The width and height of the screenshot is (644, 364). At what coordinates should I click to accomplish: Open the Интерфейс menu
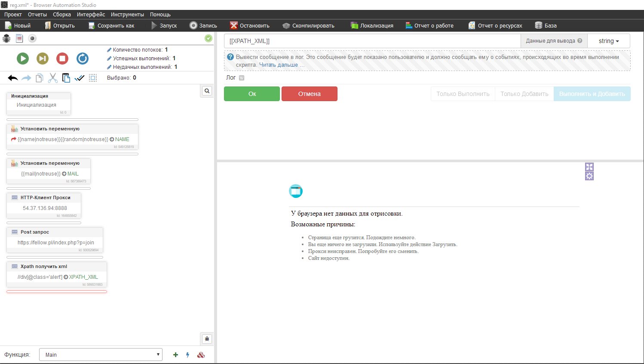coord(91,15)
